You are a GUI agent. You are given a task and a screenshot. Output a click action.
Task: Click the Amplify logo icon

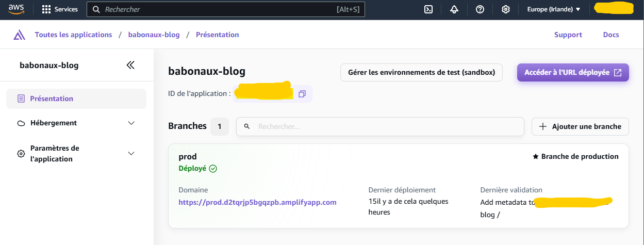(x=20, y=35)
